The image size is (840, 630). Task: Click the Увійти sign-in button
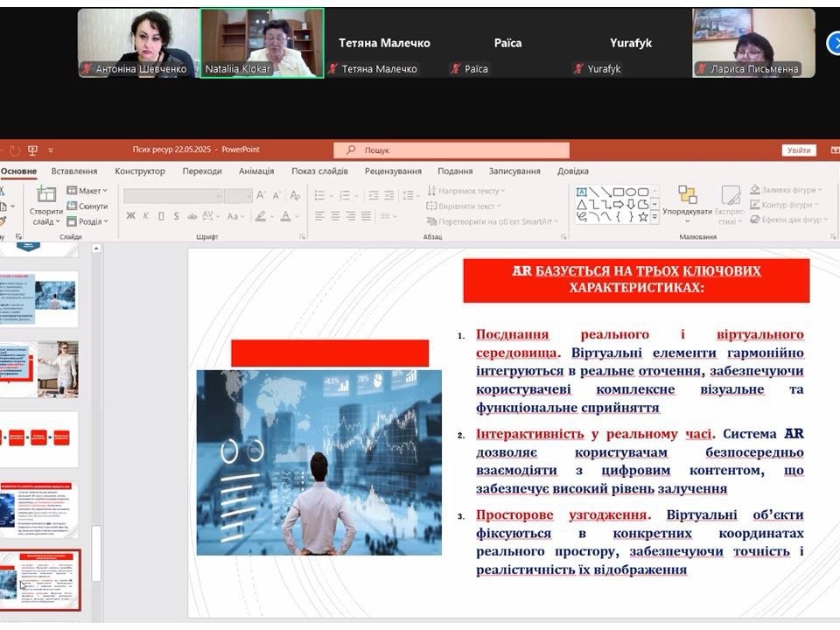(x=799, y=150)
